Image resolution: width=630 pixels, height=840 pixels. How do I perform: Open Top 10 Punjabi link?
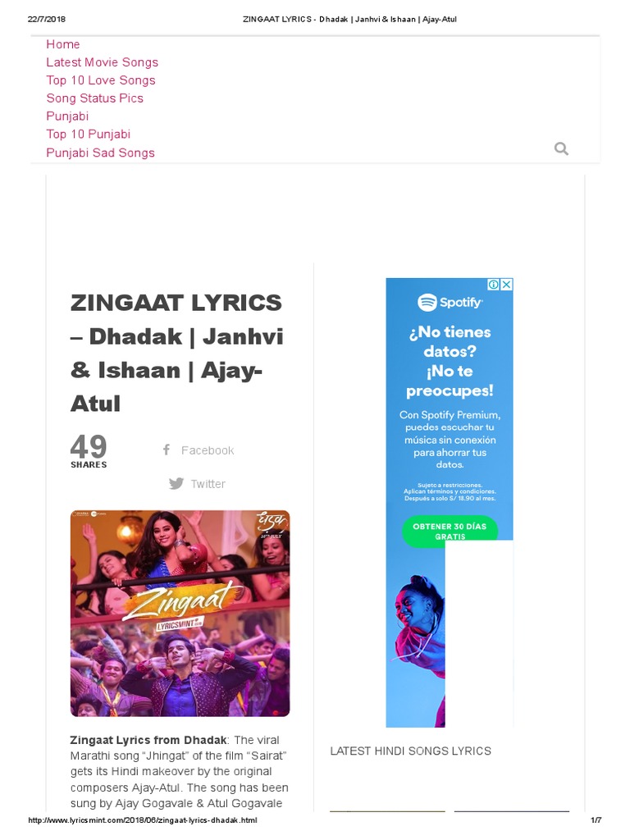[x=89, y=135]
